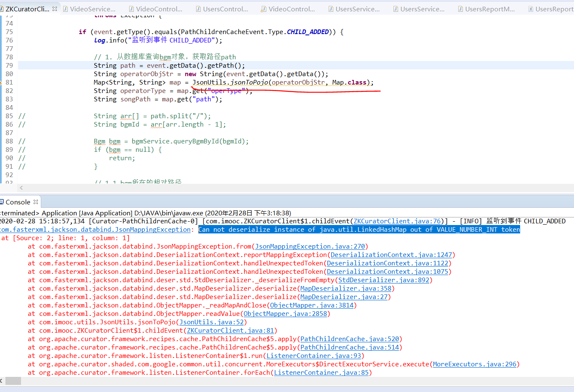The height and width of the screenshot is (392, 574).
Task: Click the CHILD_ADDED constant on line 75
Action: tap(308, 32)
